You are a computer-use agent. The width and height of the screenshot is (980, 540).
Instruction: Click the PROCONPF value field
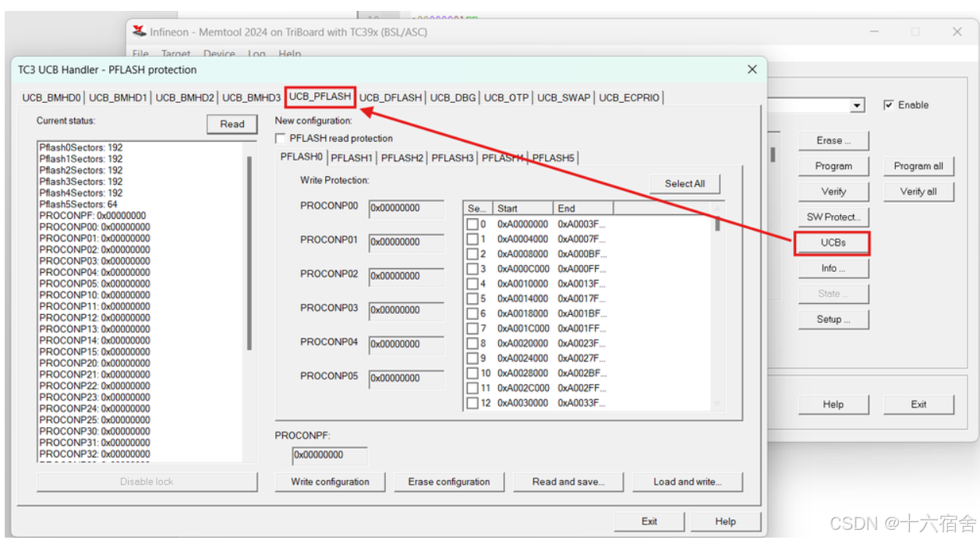click(330, 455)
